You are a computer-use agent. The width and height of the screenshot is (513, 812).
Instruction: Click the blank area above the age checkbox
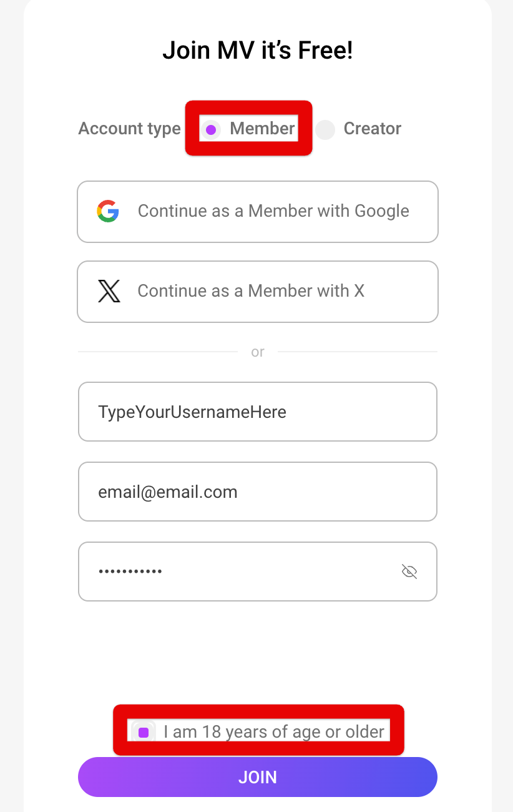[257, 656]
